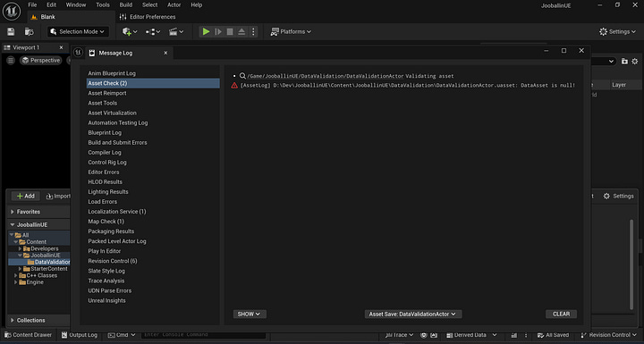Click the red error warning triangle icon
Image resolution: width=644 pixels, height=344 pixels.
[234, 86]
